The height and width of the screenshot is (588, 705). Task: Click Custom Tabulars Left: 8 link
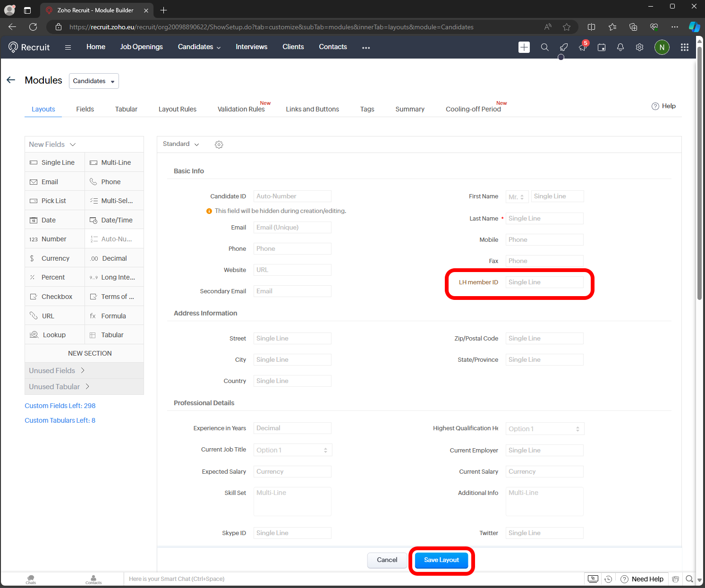click(x=60, y=420)
